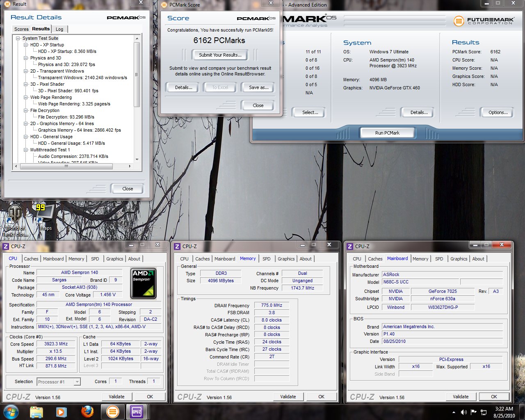
Task: Open the network tray icon
Action: [484, 412]
